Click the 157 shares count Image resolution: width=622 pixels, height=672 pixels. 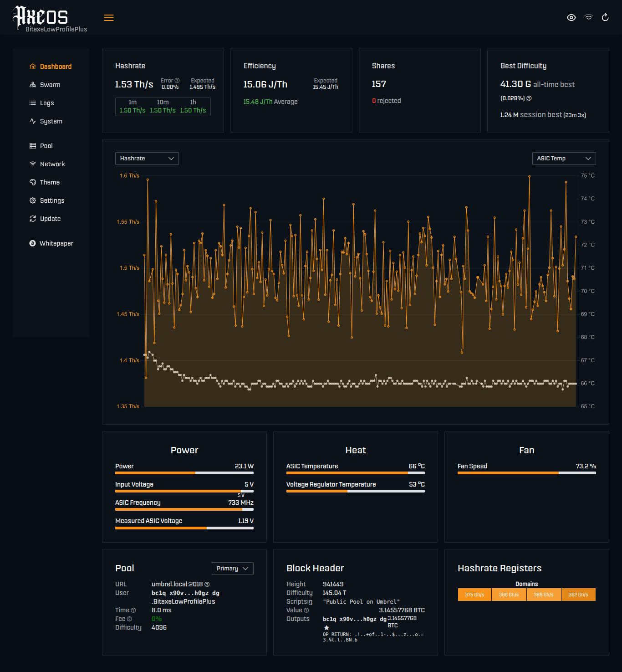[x=379, y=84]
